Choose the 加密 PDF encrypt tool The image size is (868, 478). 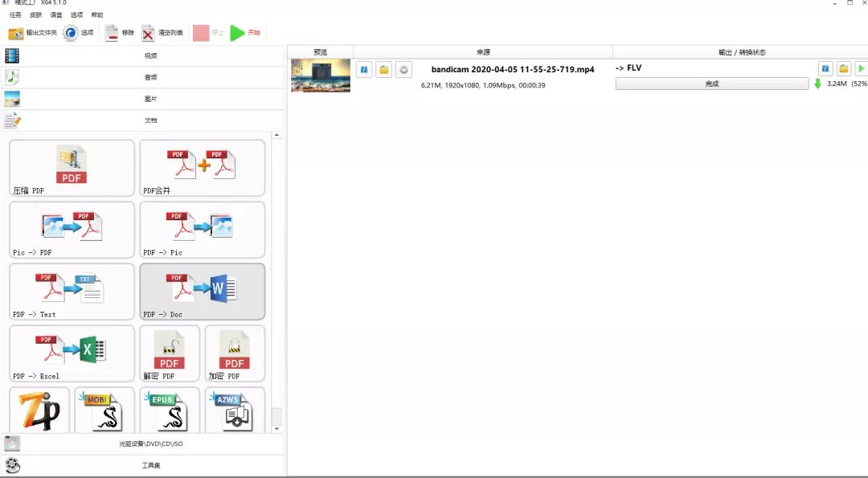pos(235,353)
